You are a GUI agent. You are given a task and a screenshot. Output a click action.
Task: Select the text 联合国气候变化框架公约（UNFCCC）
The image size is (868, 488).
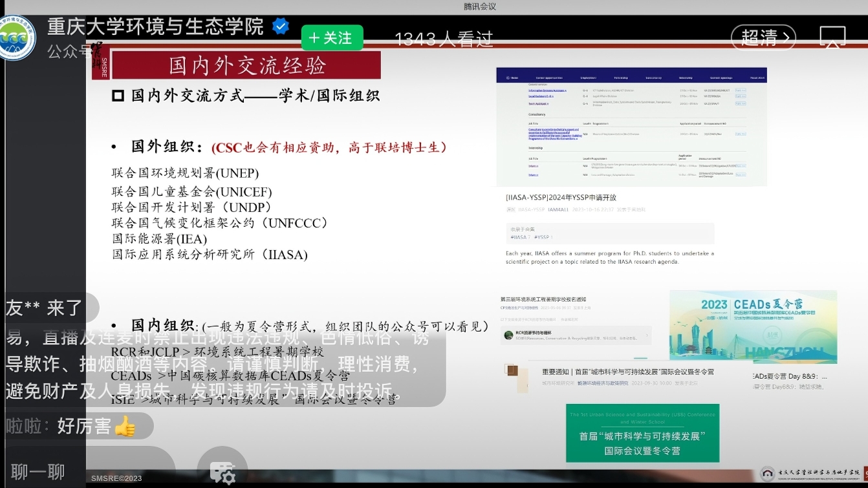(221, 223)
